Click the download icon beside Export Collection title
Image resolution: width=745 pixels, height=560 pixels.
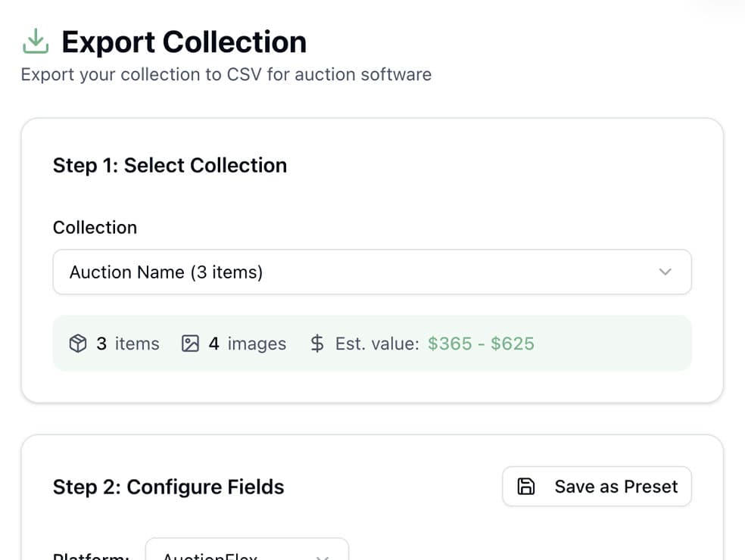34,42
